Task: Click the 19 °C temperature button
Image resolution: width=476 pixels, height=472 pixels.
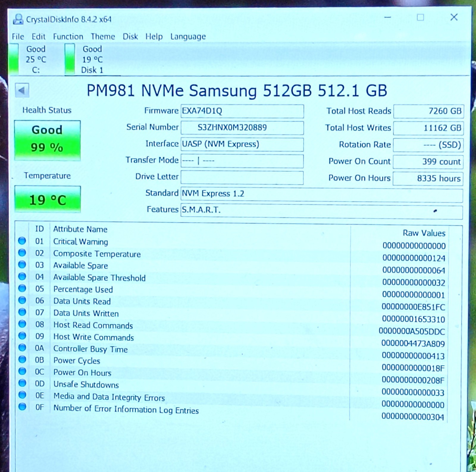Action: tap(47, 199)
